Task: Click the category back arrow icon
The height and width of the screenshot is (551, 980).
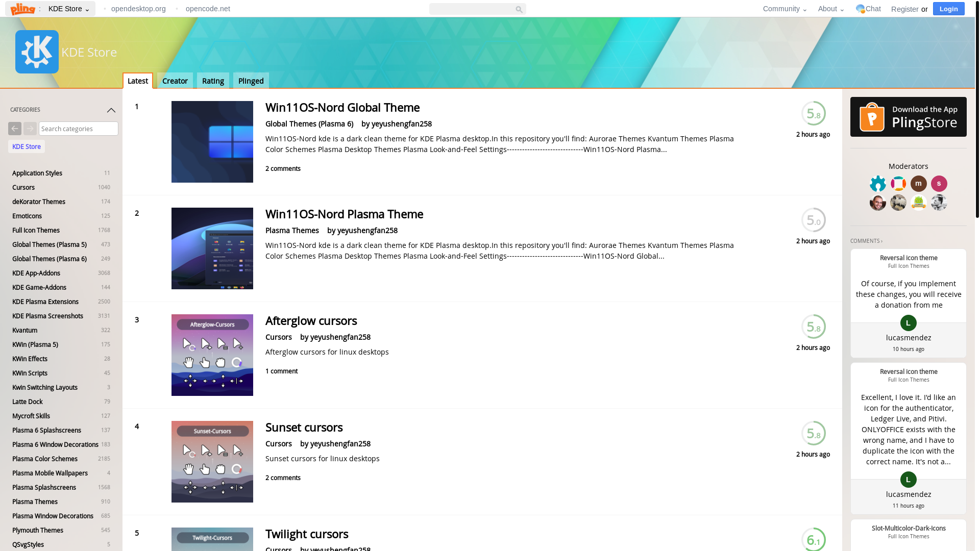Action: (x=15, y=129)
